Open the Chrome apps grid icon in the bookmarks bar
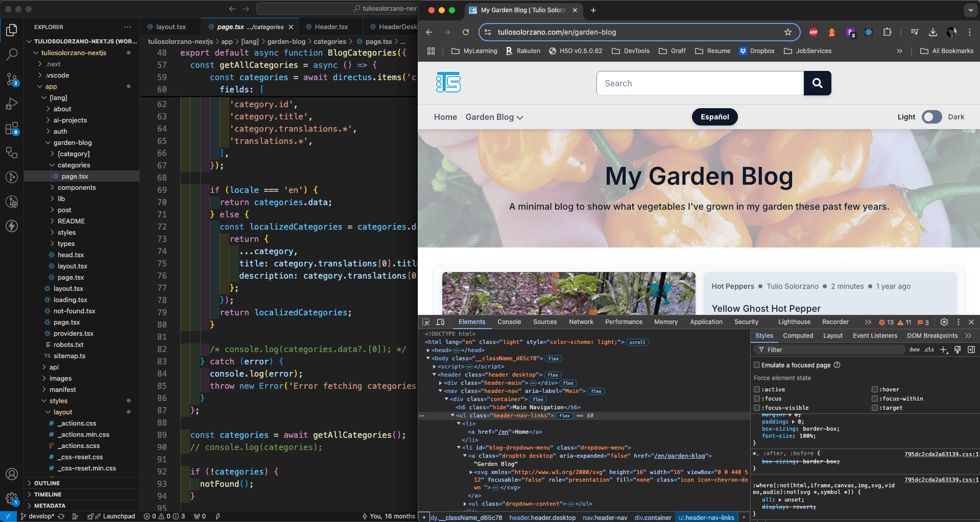Viewport: 980px width, 522px height. (431, 51)
